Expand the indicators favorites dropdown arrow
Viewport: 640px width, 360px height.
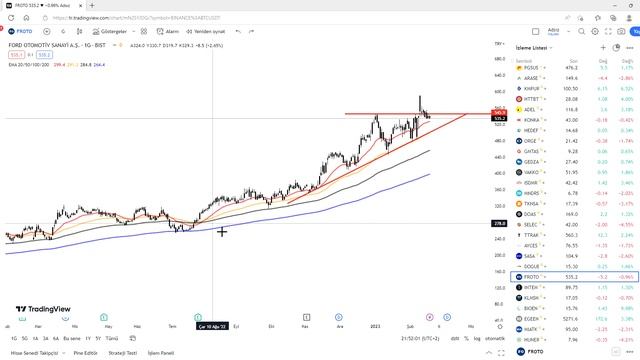(x=133, y=31)
